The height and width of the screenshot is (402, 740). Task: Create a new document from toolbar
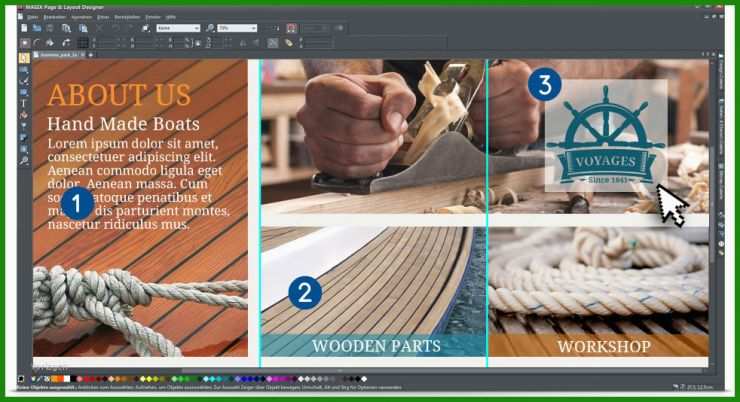24,28
